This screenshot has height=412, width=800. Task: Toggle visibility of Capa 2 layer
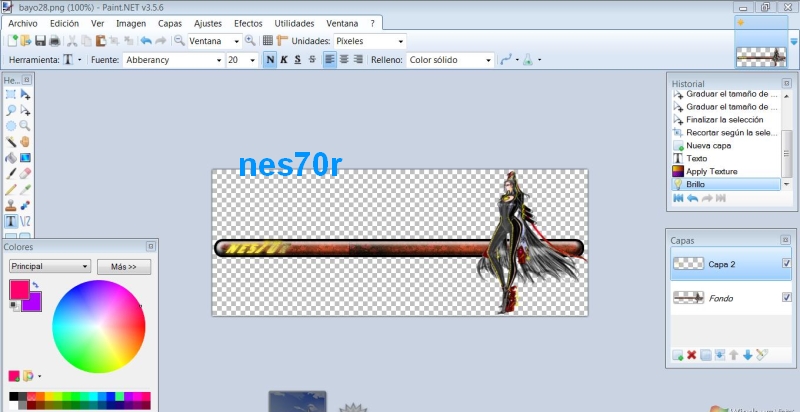[x=786, y=263]
